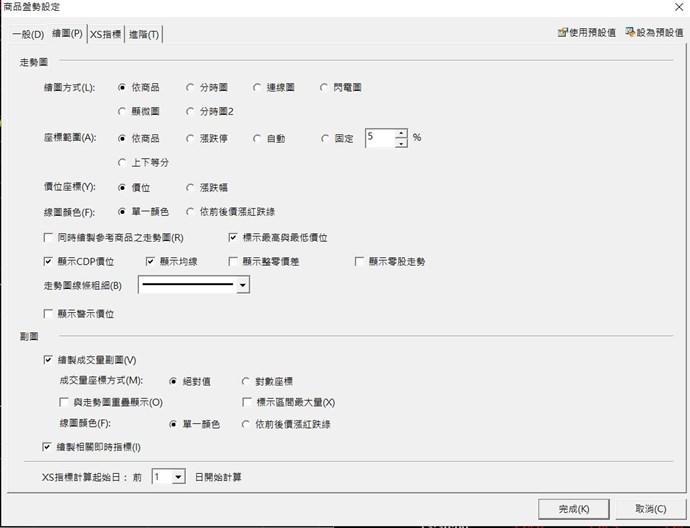690x528 pixels.
Task: Switch to the 一般(D) tab
Action: point(28,35)
